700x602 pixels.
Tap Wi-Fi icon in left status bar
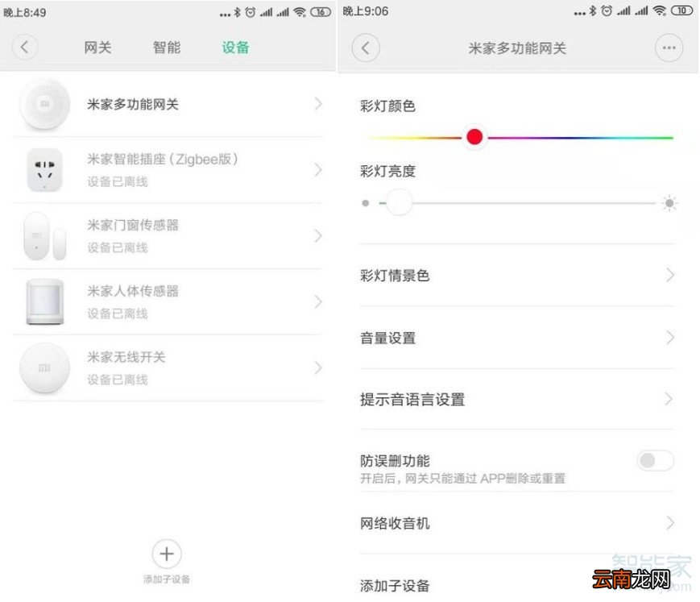[x=300, y=12]
